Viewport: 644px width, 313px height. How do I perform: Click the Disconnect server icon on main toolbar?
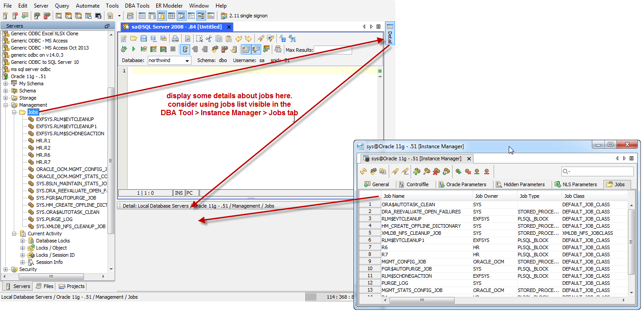click(x=47, y=16)
